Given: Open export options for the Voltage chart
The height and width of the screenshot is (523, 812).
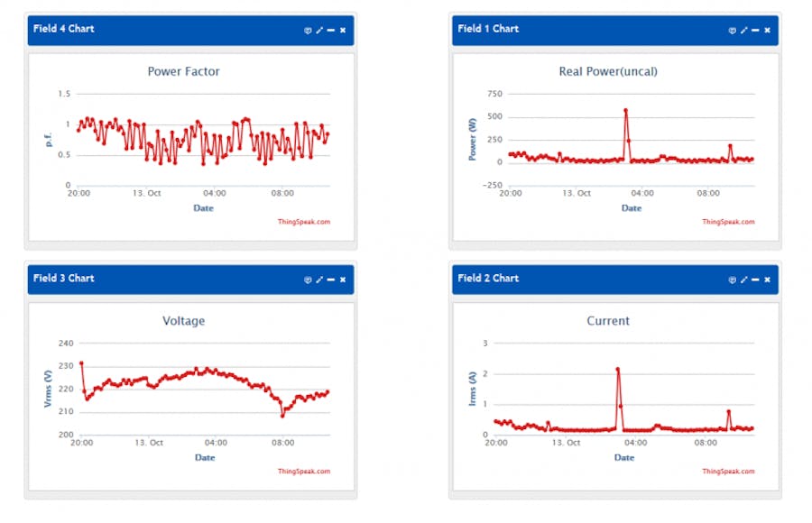Looking at the screenshot, I should [x=308, y=280].
